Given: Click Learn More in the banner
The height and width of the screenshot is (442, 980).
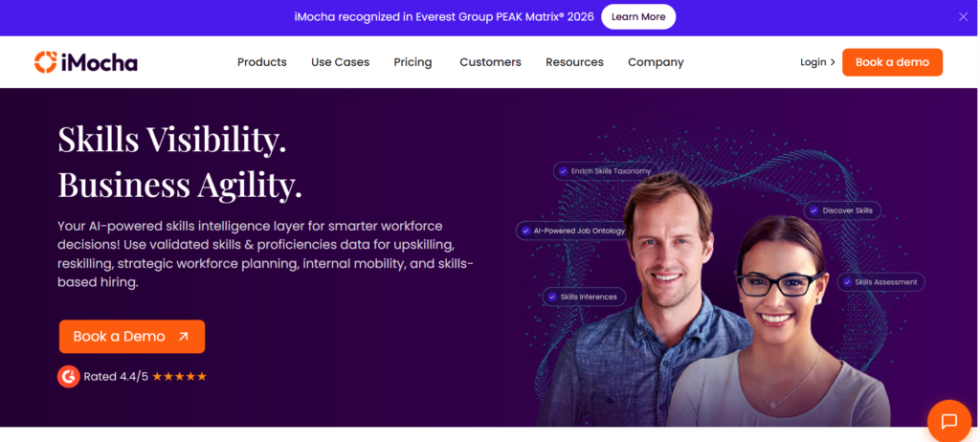Looking at the screenshot, I should 638,17.
